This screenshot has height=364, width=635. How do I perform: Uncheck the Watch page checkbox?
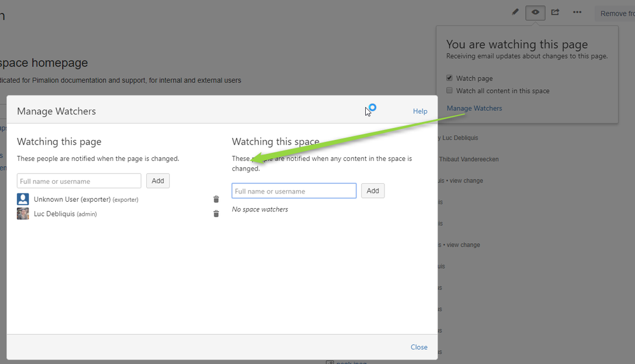(x=449, y=78)
